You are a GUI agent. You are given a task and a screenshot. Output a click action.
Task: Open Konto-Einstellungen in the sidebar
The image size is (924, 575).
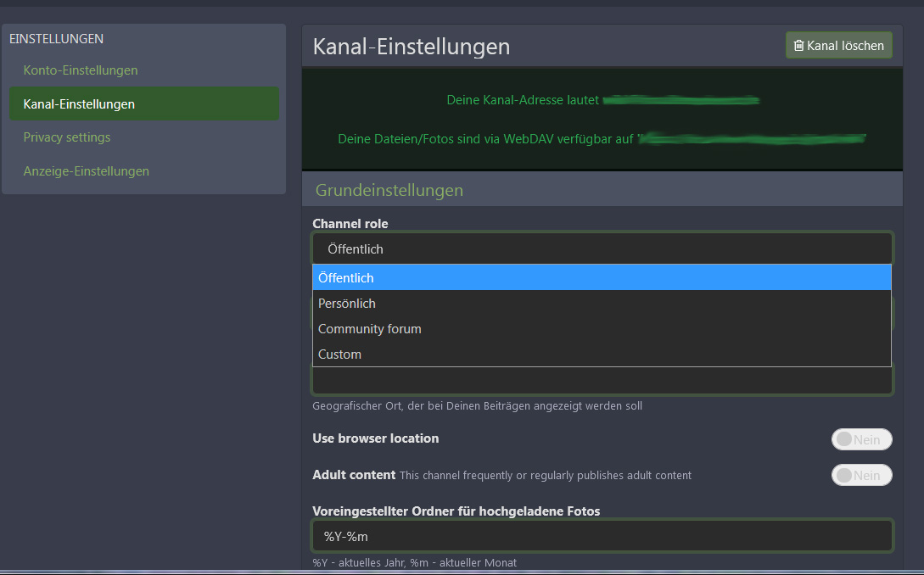[x=81, y=70]
